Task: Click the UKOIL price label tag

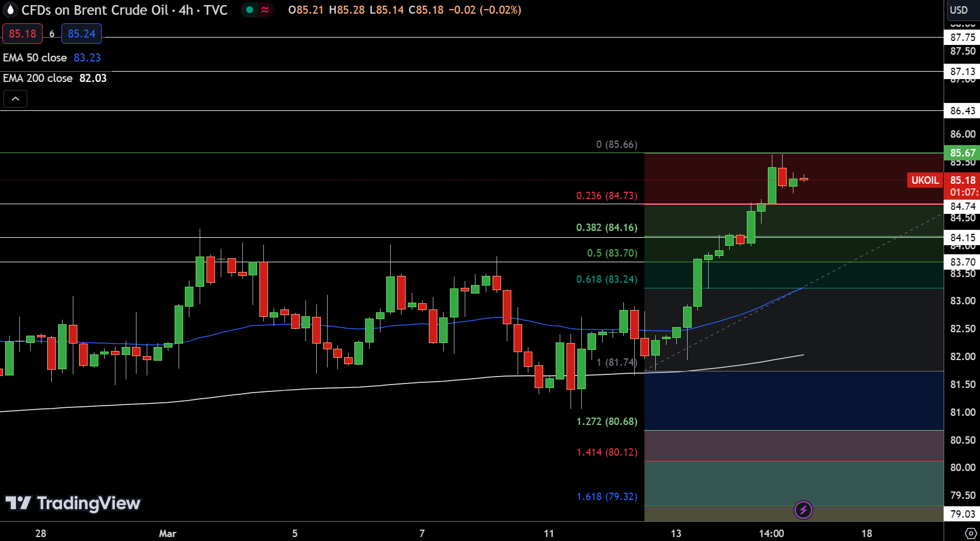Action: (x=925, y=180)
